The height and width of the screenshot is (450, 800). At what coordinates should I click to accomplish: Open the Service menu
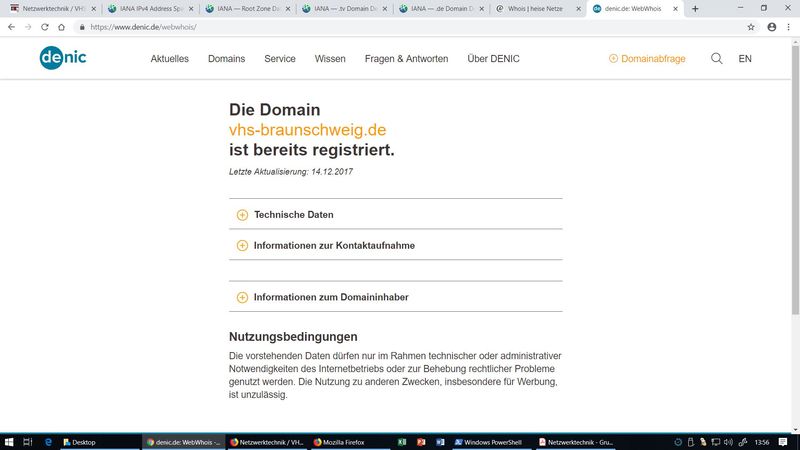click(x=280, y=59)
